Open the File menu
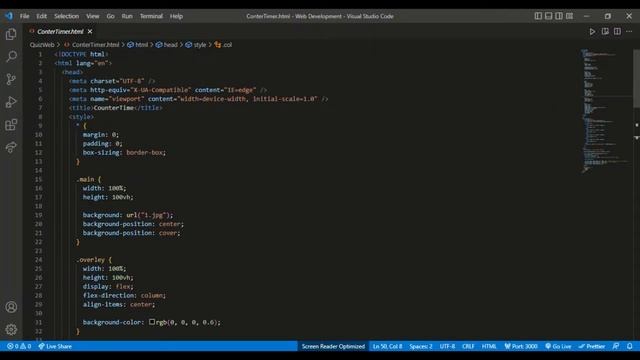640x360 pixels. (24, 16)
